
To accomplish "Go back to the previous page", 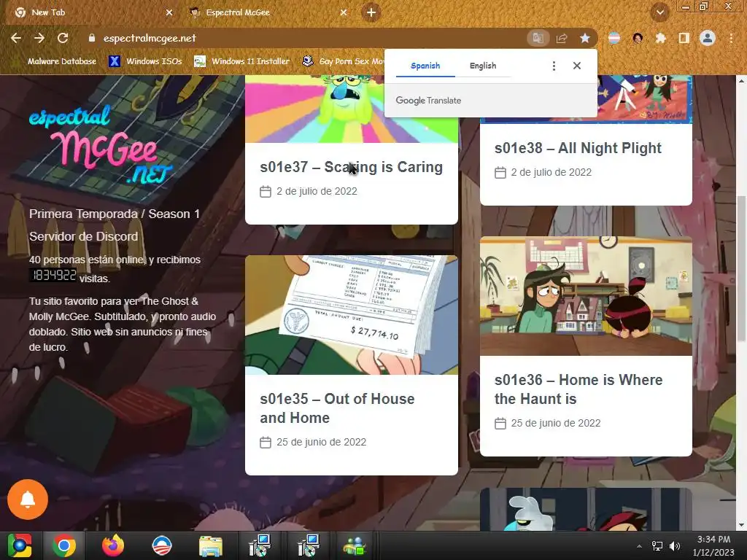I will click(16, 38).
